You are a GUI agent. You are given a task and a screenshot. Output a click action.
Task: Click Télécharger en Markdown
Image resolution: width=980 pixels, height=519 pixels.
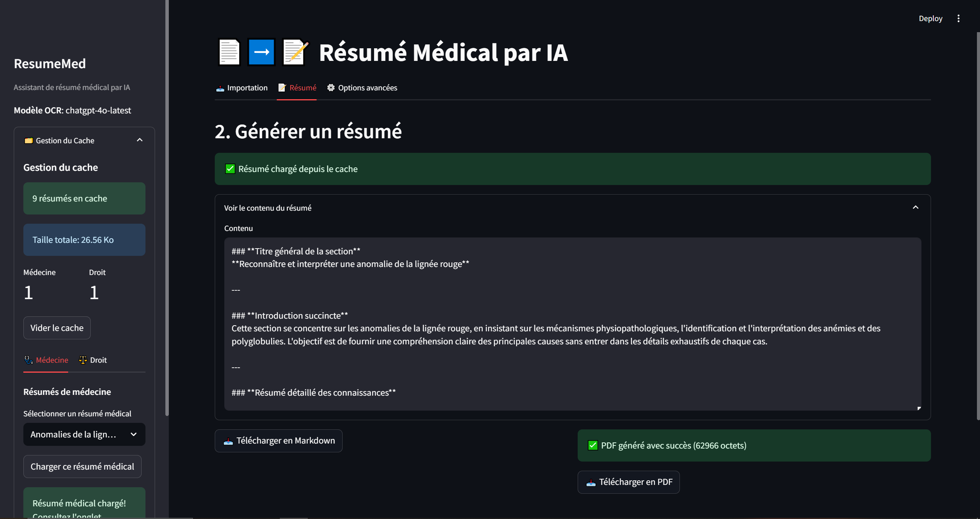point(278,440)
